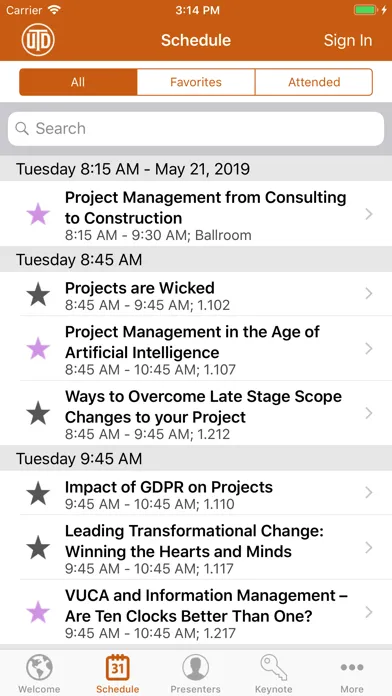Focus the Search input field
The image size is (392, 696).
pos(196,129)
